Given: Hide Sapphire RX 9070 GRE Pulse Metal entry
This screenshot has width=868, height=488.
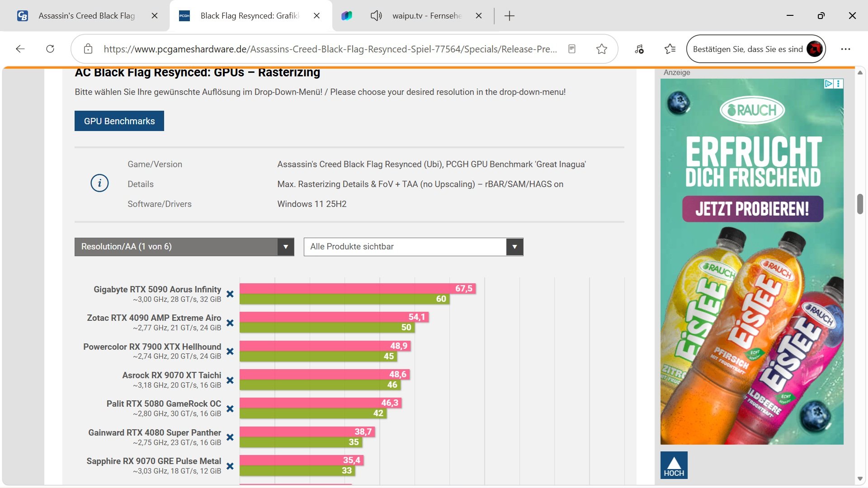Looking at the screenshot, I should [x=230, y=466].
